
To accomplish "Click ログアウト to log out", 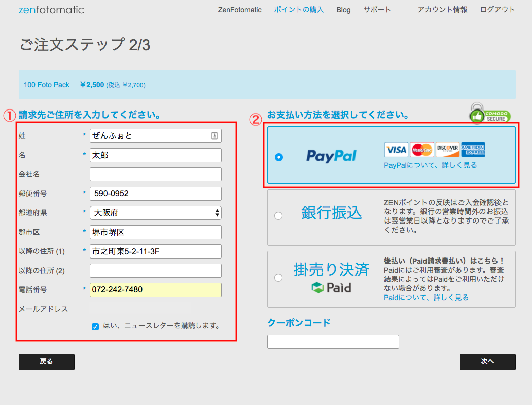I will click(x=498, y=10).
